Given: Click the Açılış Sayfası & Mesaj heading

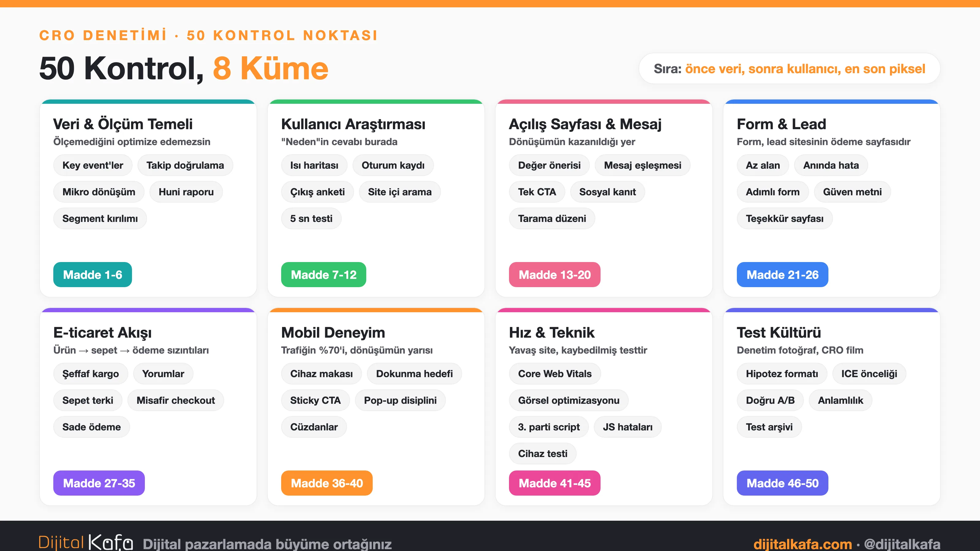Looking at the screenshot, I should pos(585,124).
